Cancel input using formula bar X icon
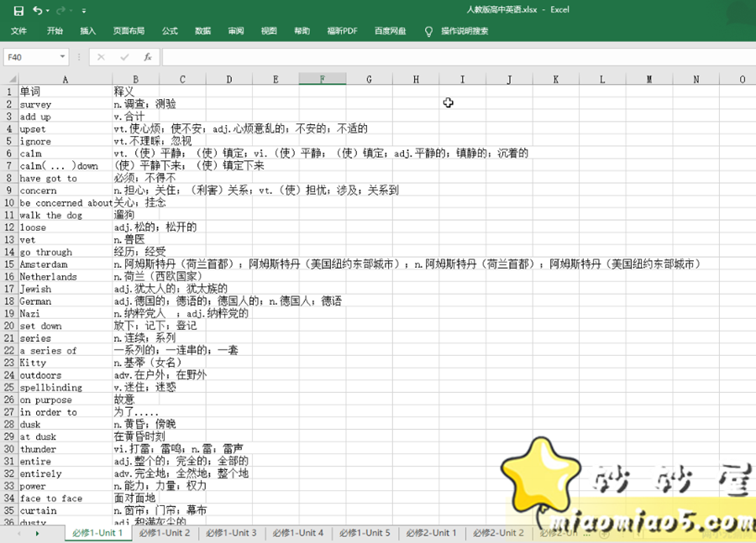 coord(100,55)
